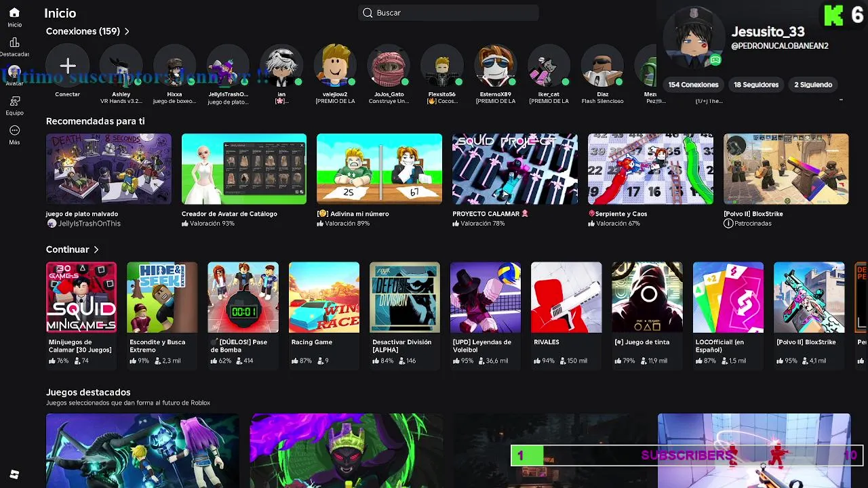Click the Juegos destacados heading
This screenshot has width=868, height=488.
[x=88, y=392]
